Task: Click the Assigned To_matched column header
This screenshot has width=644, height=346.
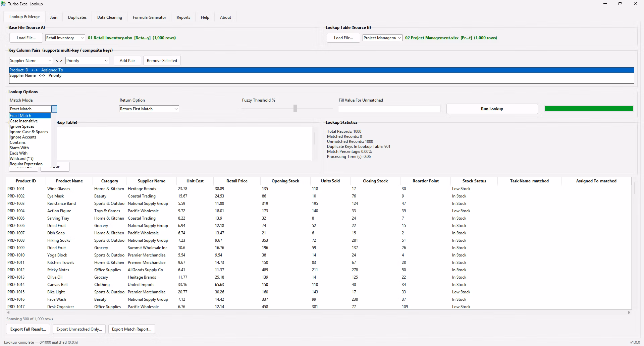Action: tap(596, 181)
